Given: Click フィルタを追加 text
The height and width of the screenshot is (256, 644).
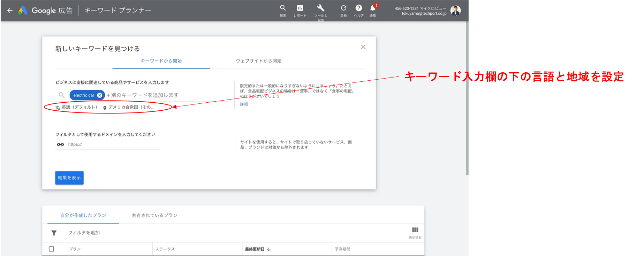Looking at the screenshot, I should (x=84, y=233).
